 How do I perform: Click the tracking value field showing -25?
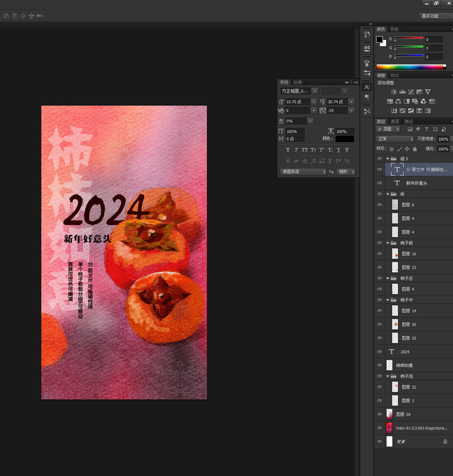pyautogui.click(x=338, y=111)
